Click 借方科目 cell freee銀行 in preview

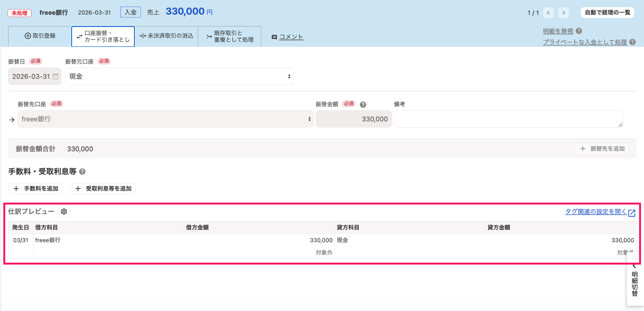click(48, 240)
